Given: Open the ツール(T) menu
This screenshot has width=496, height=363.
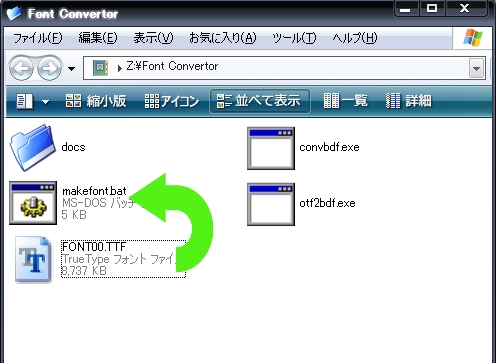Looking at the screenshot, I should click(294, 38).
